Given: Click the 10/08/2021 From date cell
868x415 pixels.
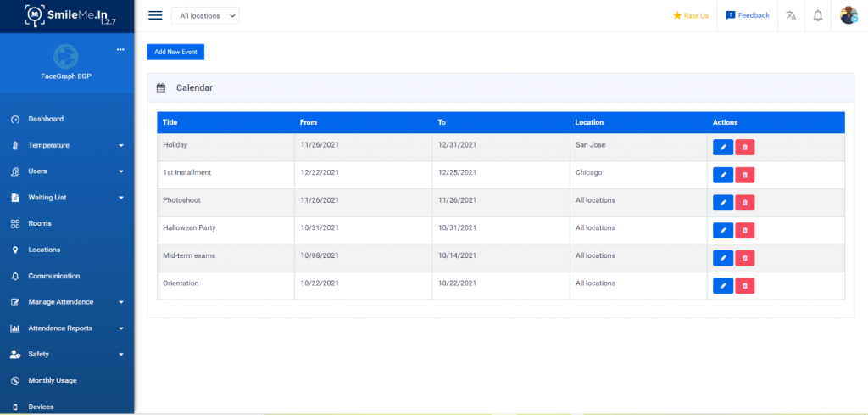Looking at the screenshot, I should (x=363, y=258).
